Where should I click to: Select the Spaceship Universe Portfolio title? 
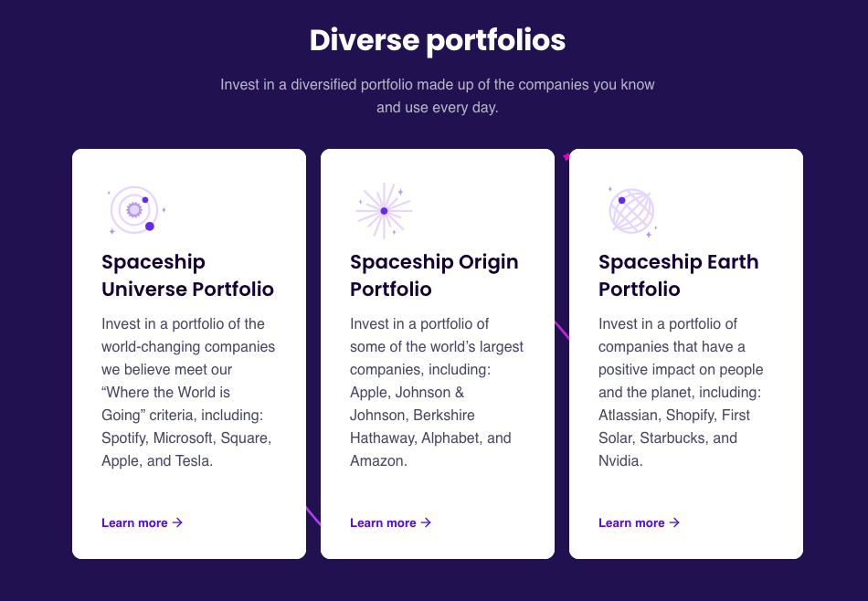(187, 276)
